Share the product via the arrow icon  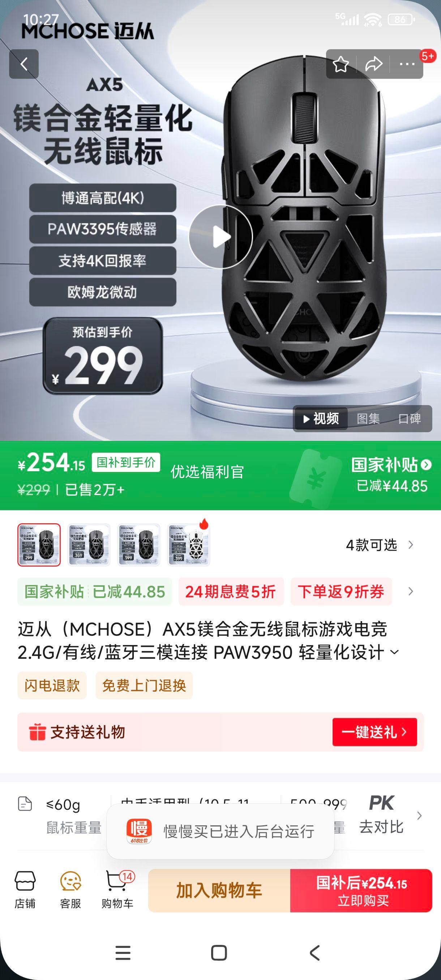click(374, 64)
